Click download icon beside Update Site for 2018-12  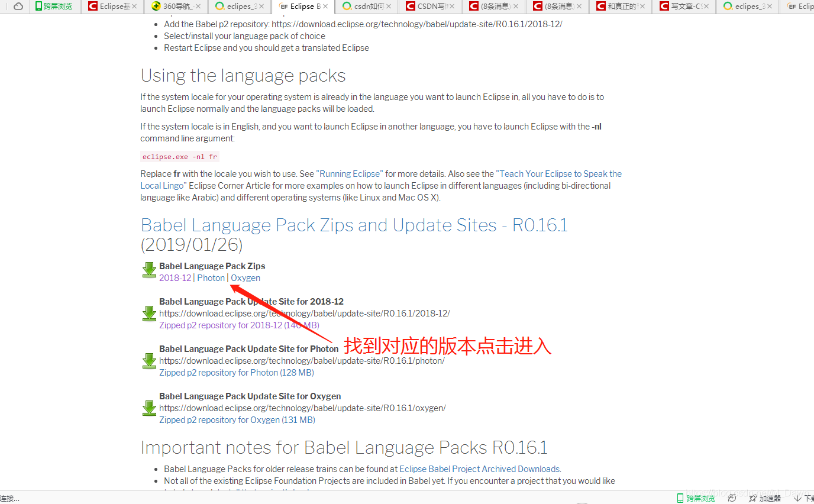click(149, 314)
